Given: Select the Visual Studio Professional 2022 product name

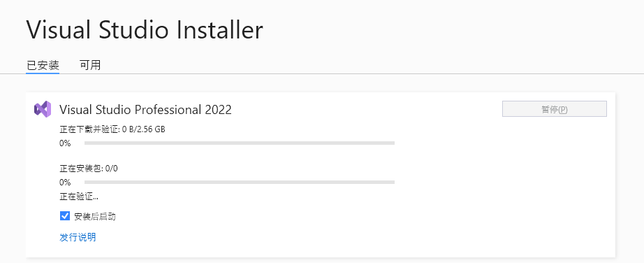Looking at the screenshot, I should pos(145,110).
